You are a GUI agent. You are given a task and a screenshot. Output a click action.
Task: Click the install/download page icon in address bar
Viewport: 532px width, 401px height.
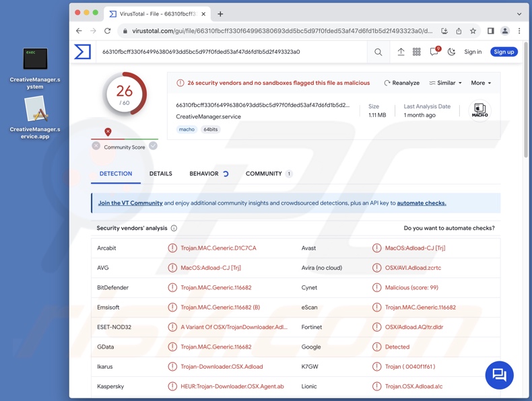tap(444, 31)
